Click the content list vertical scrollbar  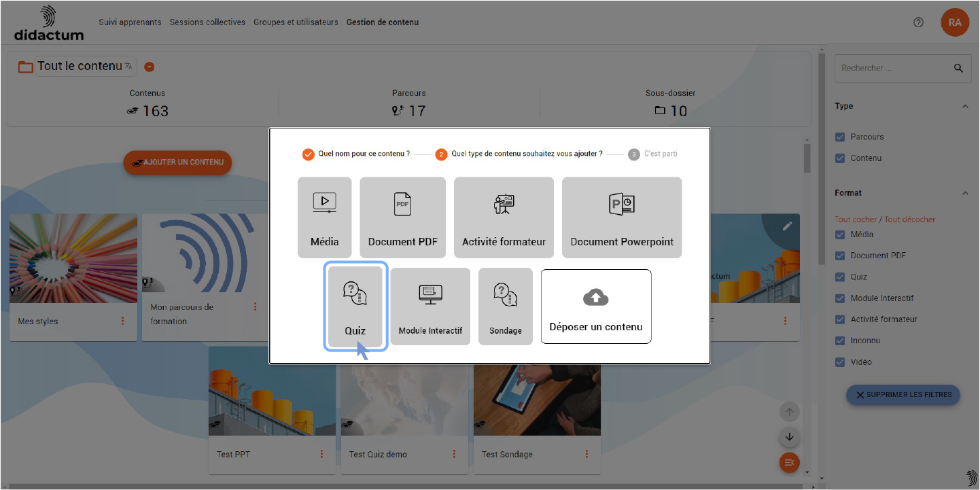[807, 158]
